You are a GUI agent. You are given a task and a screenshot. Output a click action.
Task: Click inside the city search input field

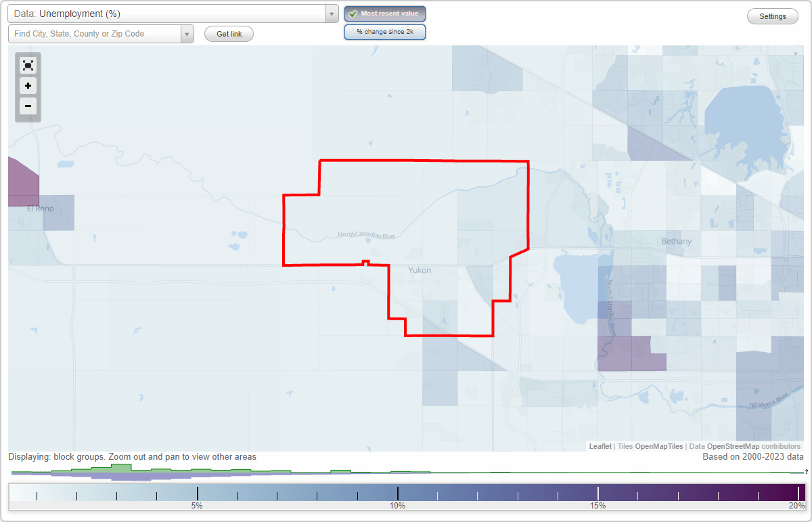[x=95, y=32]
